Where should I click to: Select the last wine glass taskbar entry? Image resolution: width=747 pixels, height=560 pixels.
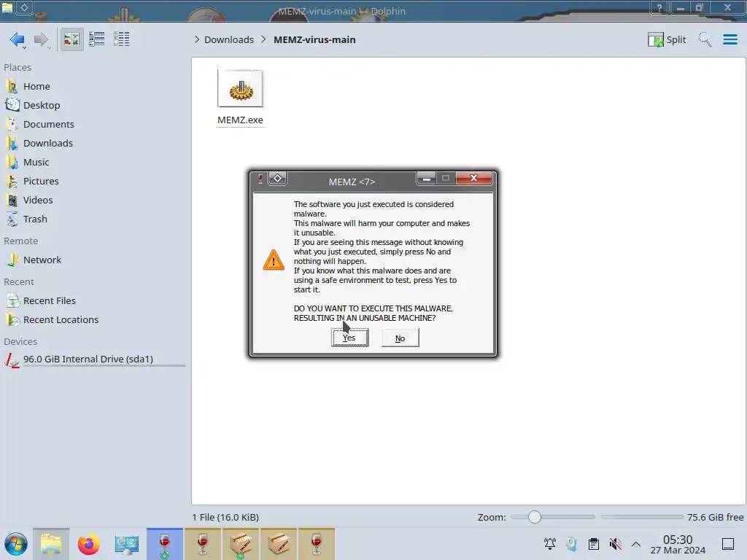point(317,544)
